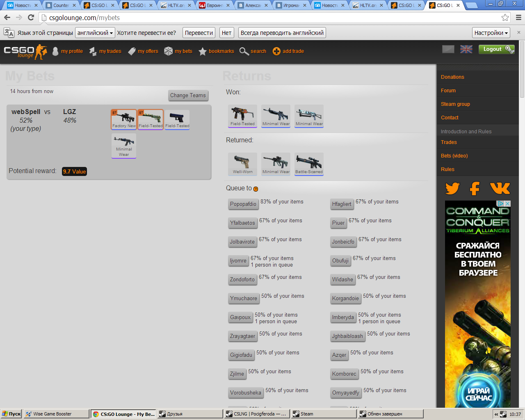Open the page language dropdown английский
The height and width of the screenshot is (420, 525).
coord(95,33)
